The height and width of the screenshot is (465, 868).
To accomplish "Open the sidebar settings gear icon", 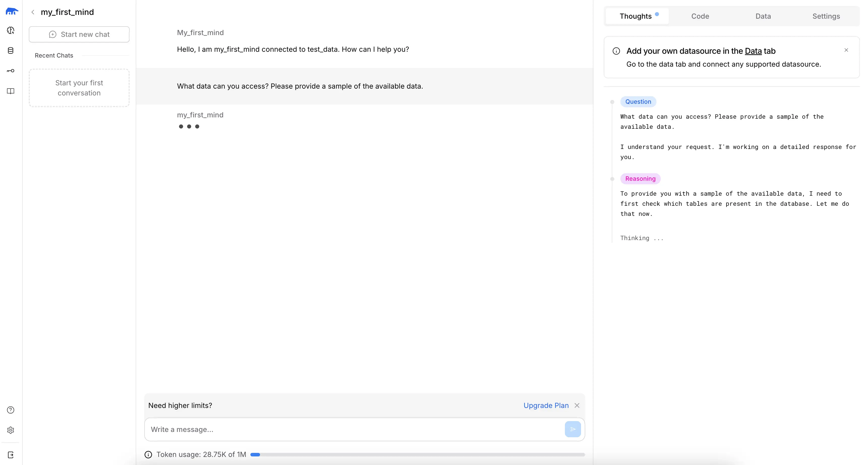I will [x=11, y=430].
